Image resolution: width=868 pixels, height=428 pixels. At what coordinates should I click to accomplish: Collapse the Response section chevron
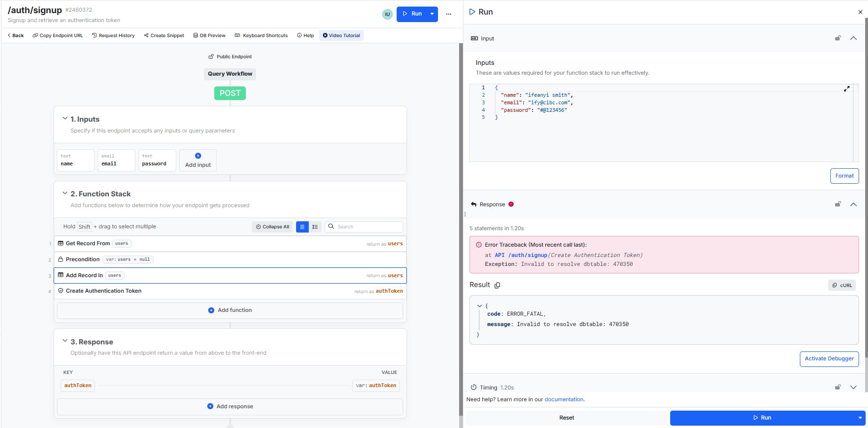(x=853, y=204)
